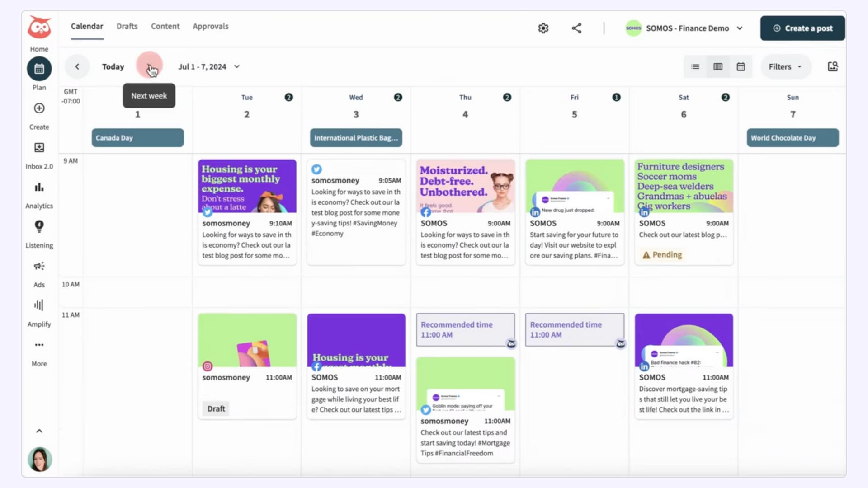Open the Jul 1 - 7 date picker
Image resolution: width=868 pixels, height=488 pixels.
point(209,66)
